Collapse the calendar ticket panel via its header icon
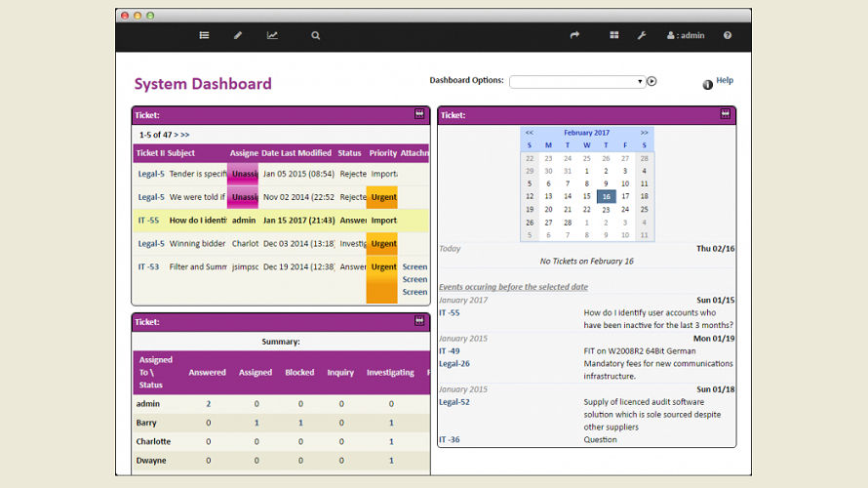868x488 pixels. coord(726,114)
